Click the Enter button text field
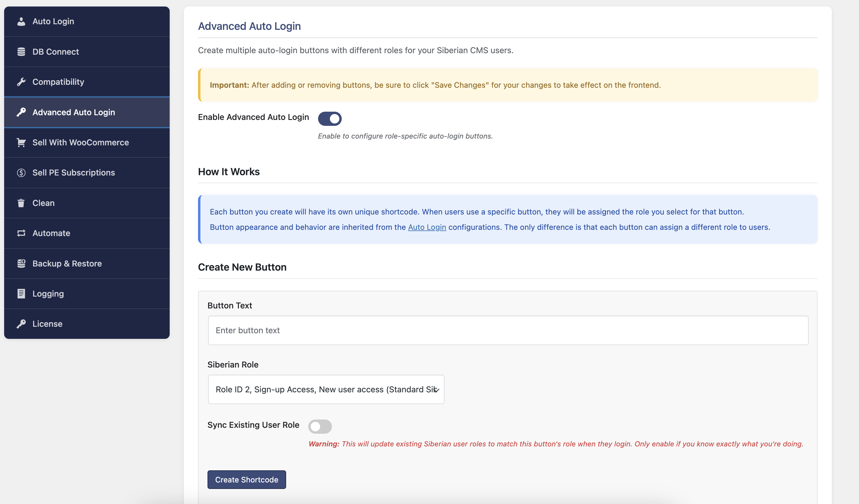 (x=508, y=330)
